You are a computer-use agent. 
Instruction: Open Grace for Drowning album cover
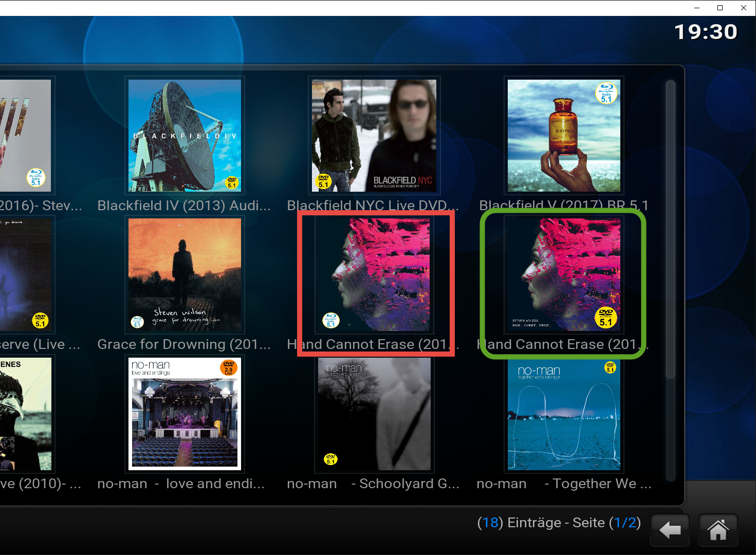point(185,274)
